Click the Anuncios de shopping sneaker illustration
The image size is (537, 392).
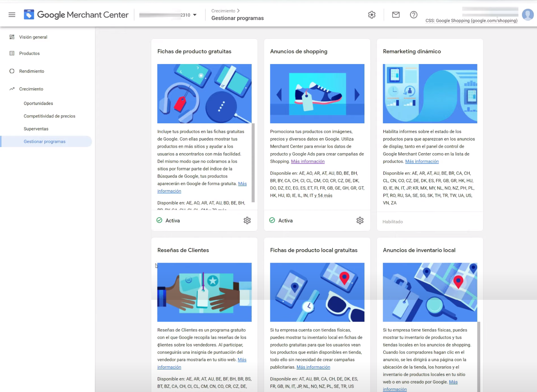pyautogui.click(x=317, y=94)
